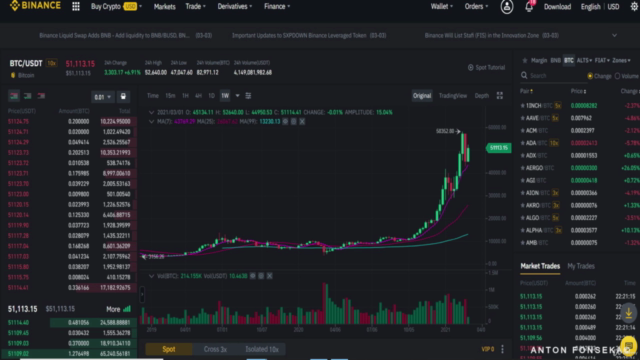Open chart technical indicators settings
Image resolution: width=640 pixels, height=360 pixels.
[248, 96]
